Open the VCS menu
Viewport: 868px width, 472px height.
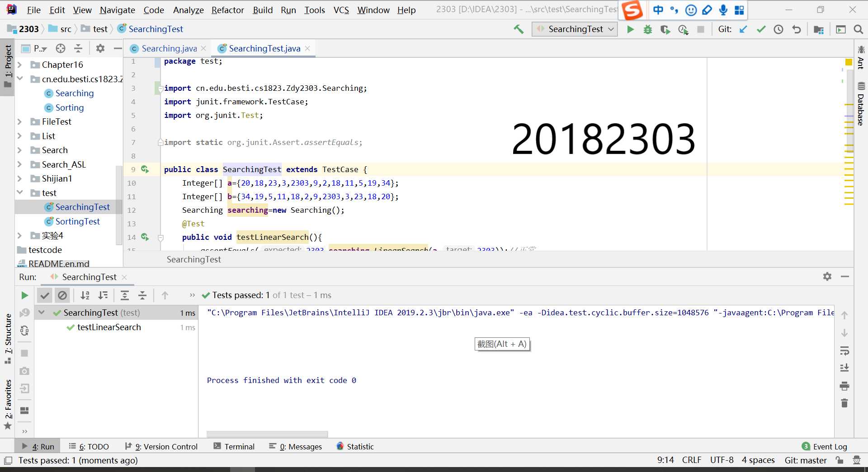tap(341, 10)
